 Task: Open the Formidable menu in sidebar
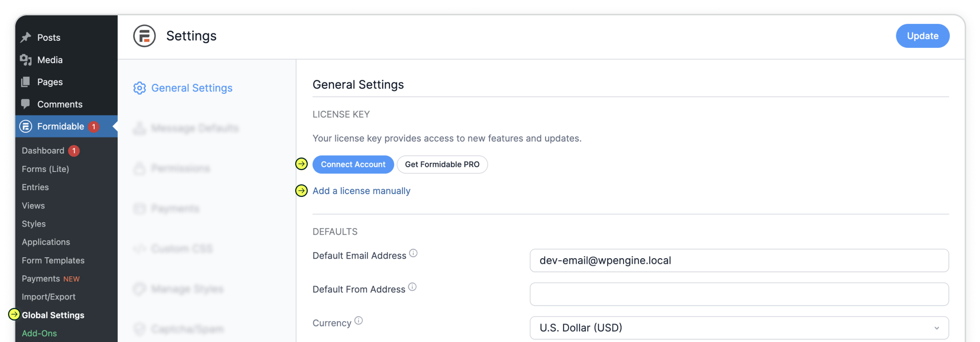[60, 126]
